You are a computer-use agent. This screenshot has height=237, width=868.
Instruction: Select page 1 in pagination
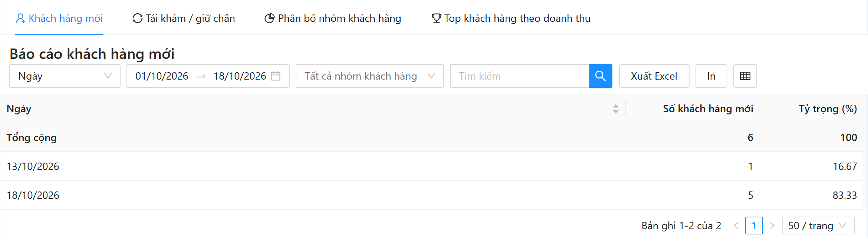pyautogui.click(x=754, y=226)
